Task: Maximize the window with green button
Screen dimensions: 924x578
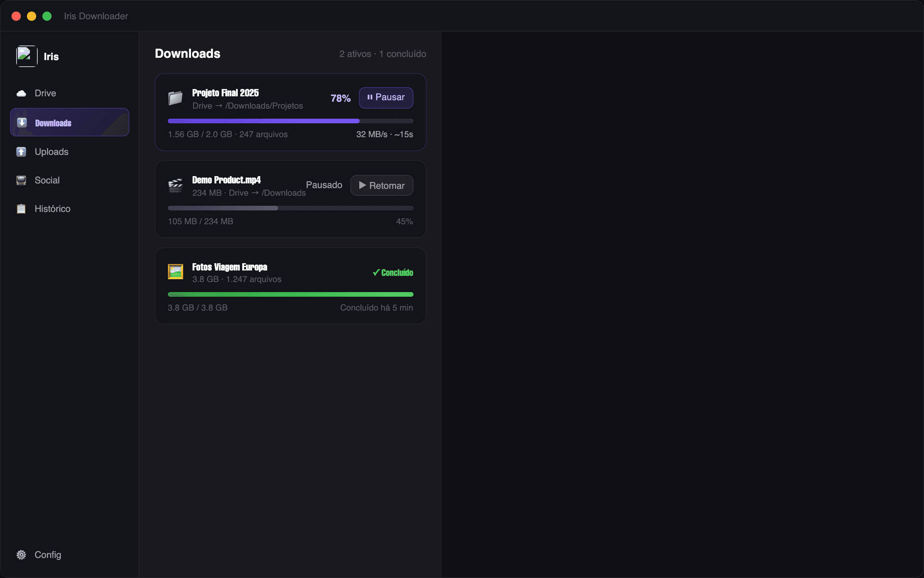Action: click(x=47, y=16)
